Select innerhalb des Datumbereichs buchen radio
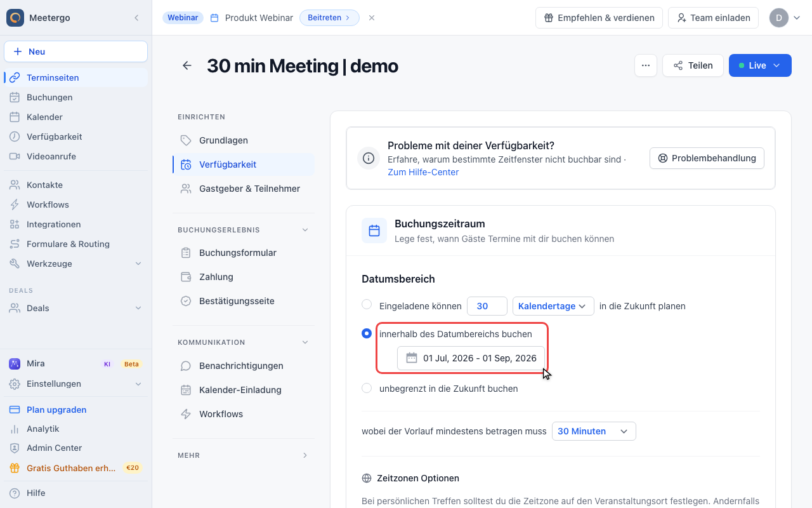The width and height of the screenshot is (812, 508). pos(367,333)
